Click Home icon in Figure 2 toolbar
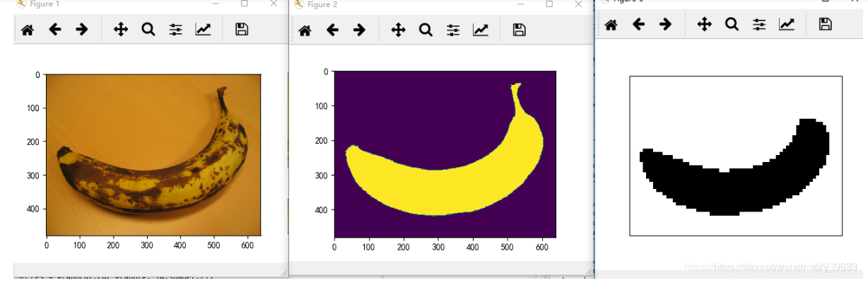The image size is (868, 288). click(305, 30)
